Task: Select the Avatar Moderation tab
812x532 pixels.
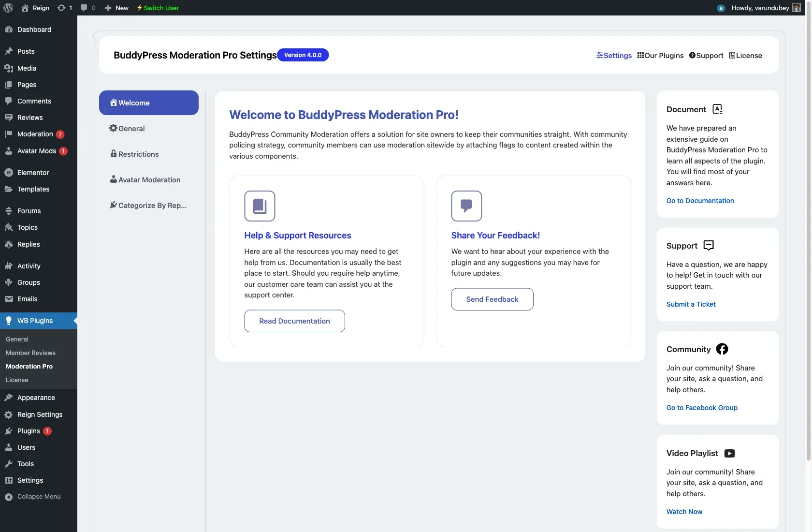Action: 149,179
